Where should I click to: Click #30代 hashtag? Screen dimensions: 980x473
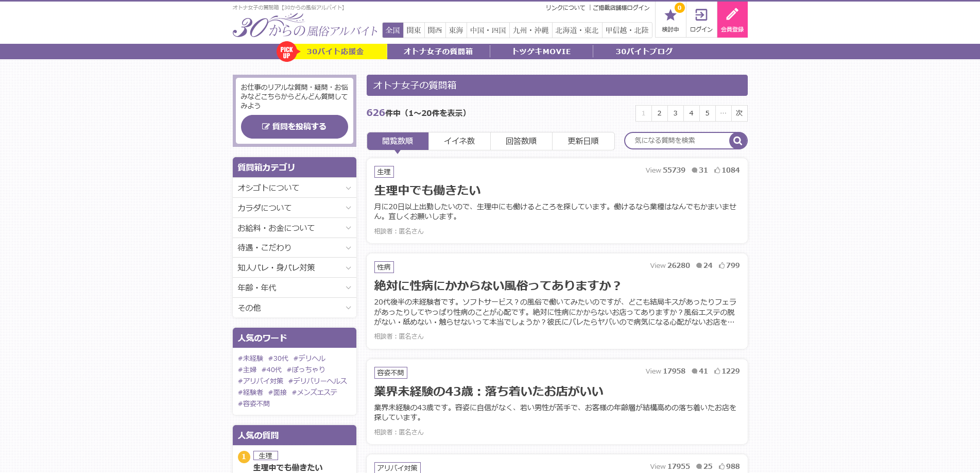coord(278,359)
